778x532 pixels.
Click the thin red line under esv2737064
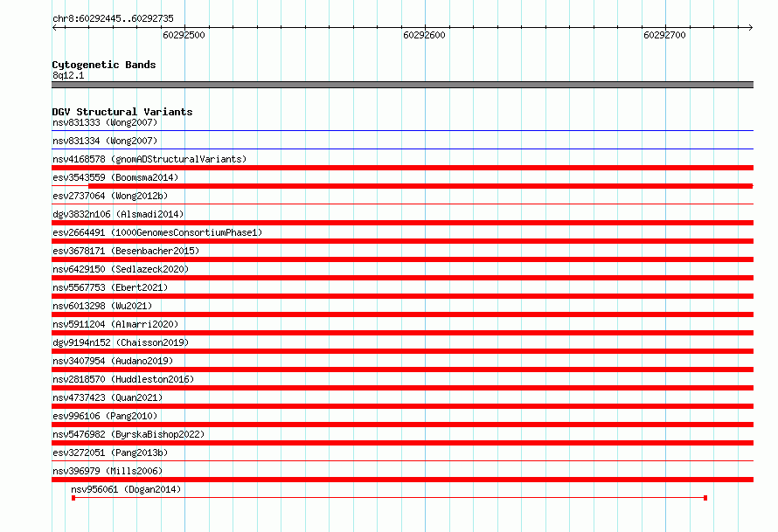(402, 204)
